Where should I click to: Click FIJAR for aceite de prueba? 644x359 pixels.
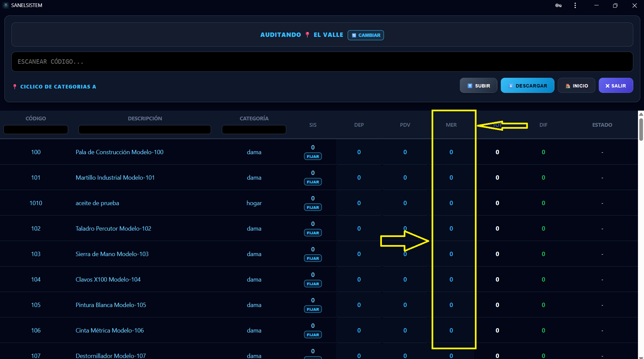(313, 207)
